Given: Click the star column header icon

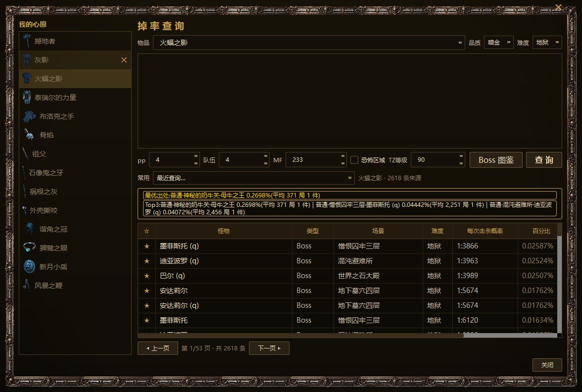Looking at the screenshot, I should pos(146,231).
